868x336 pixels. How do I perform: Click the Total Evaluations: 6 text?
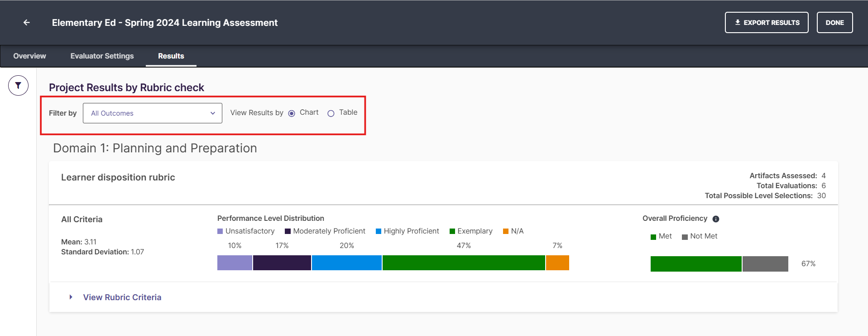click(791, 185)
